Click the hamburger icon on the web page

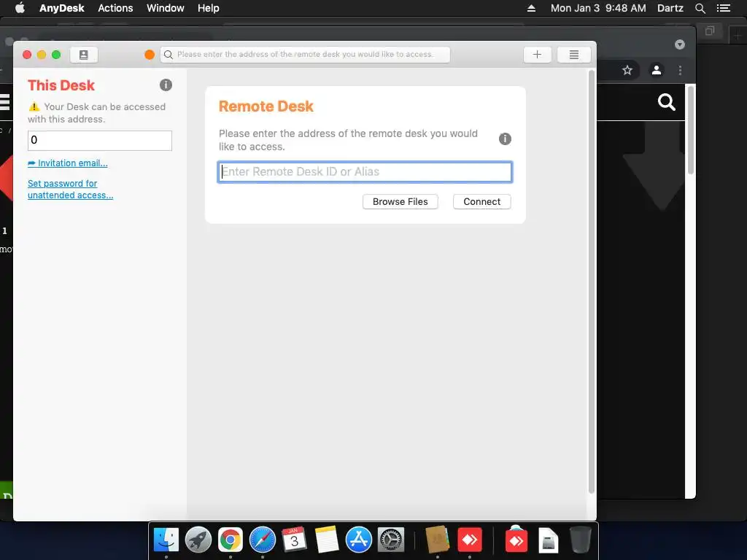tap(4, 102)
